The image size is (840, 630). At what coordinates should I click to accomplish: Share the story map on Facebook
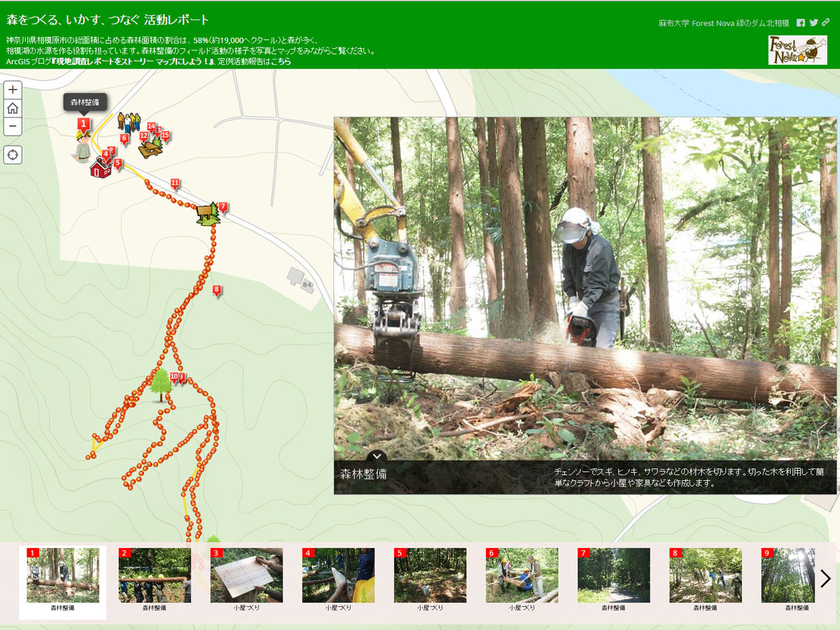click(x=799, y=22)
